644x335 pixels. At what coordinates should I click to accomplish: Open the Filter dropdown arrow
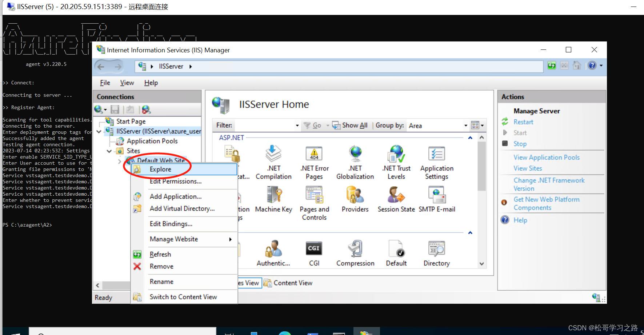pos(297,125)
